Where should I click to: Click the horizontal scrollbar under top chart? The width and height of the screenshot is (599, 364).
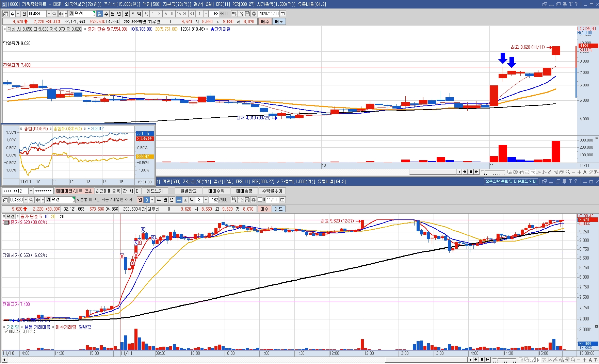(433, 172)
